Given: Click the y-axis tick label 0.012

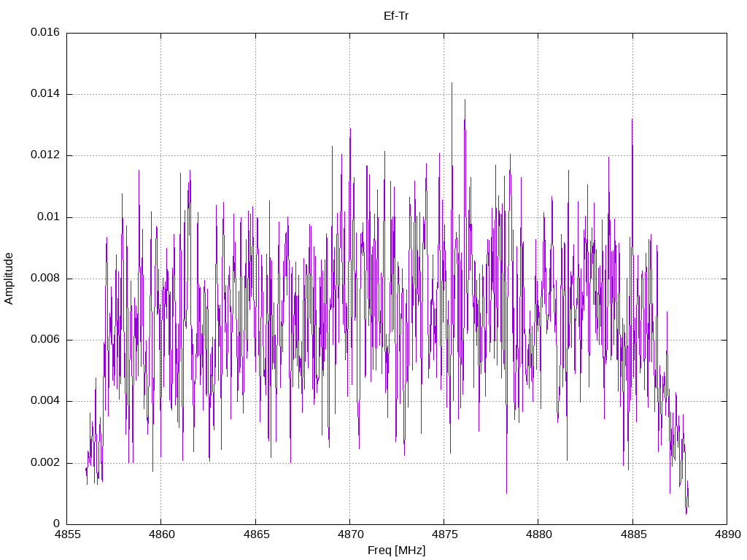Looking at the screenshot, I should point(45,155).
